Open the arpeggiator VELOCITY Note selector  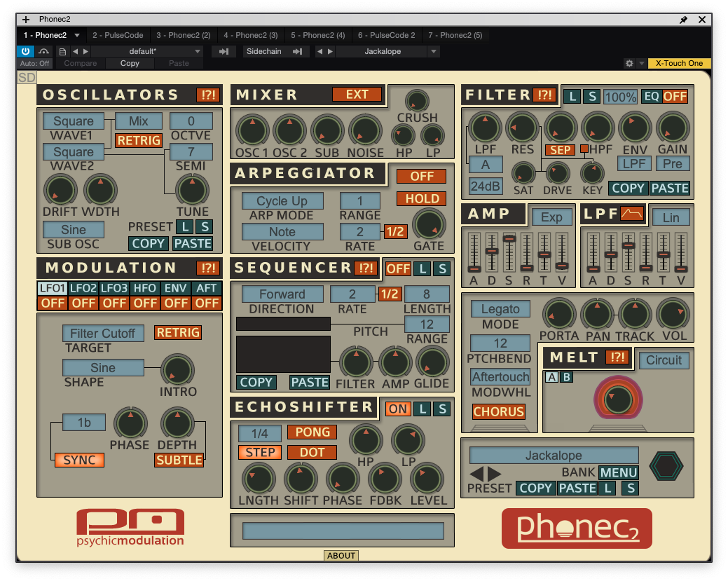tap(282, 232)
